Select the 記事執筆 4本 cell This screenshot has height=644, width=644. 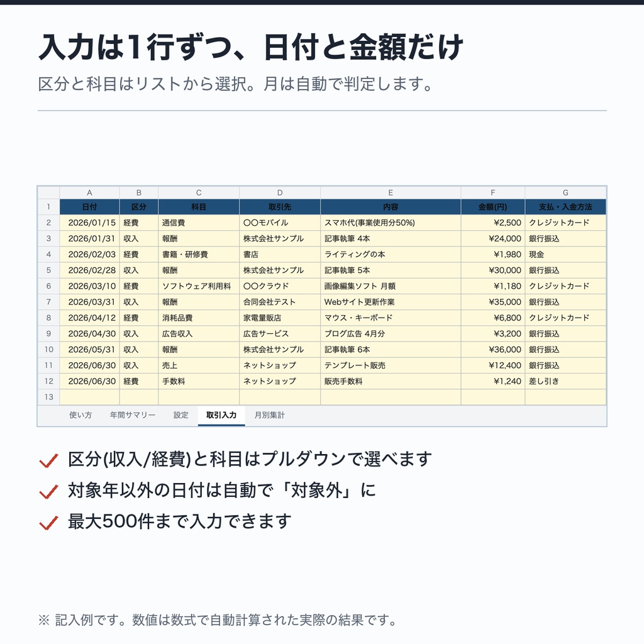(391, 238)
